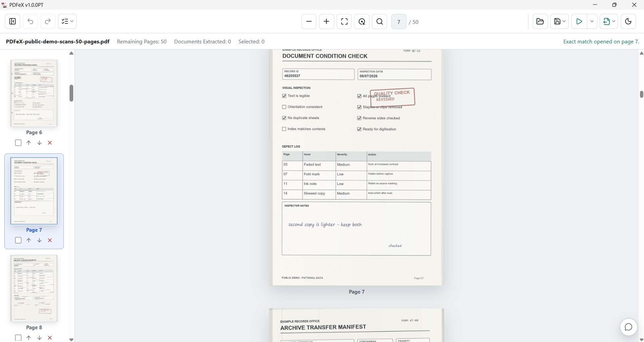Move Page 7 up with the arrow
The height and width of the screenshot is (342, 644).
pos(29,240)
